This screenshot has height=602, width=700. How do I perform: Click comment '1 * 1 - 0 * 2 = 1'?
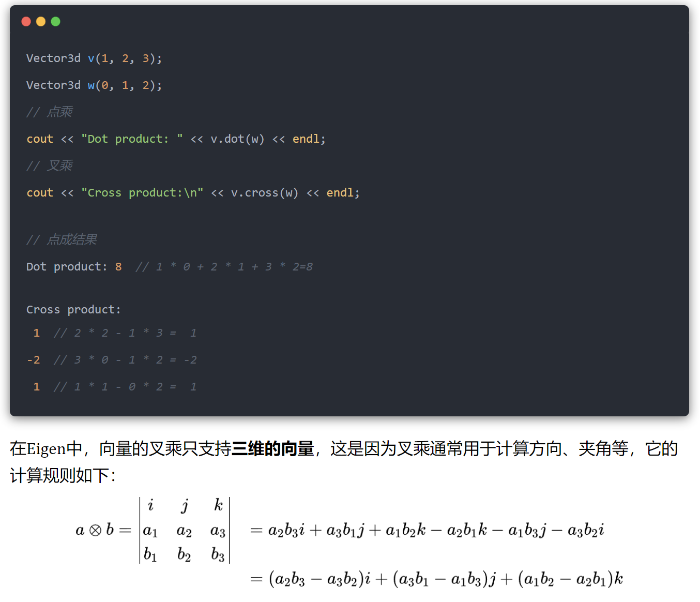tap(135, 387)
